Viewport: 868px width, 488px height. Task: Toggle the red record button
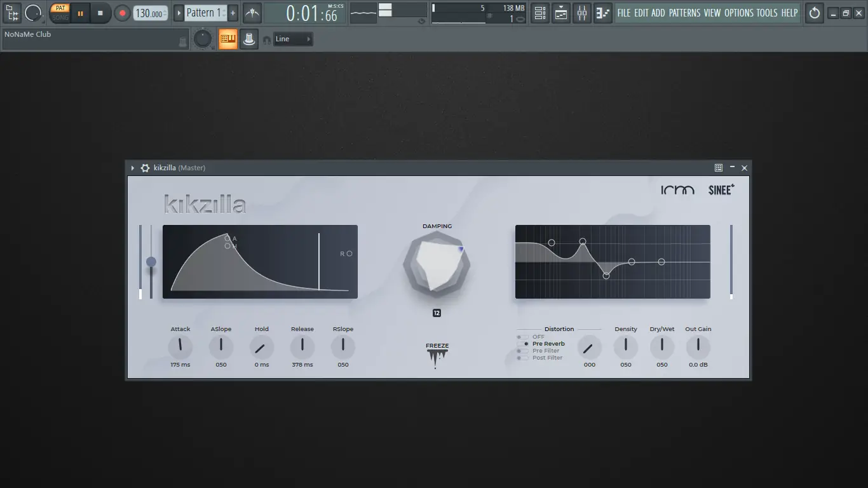pos(122,13)
